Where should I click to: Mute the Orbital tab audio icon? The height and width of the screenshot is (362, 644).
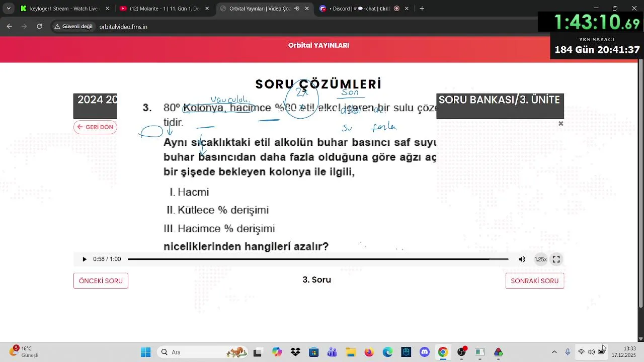[296, 9]
